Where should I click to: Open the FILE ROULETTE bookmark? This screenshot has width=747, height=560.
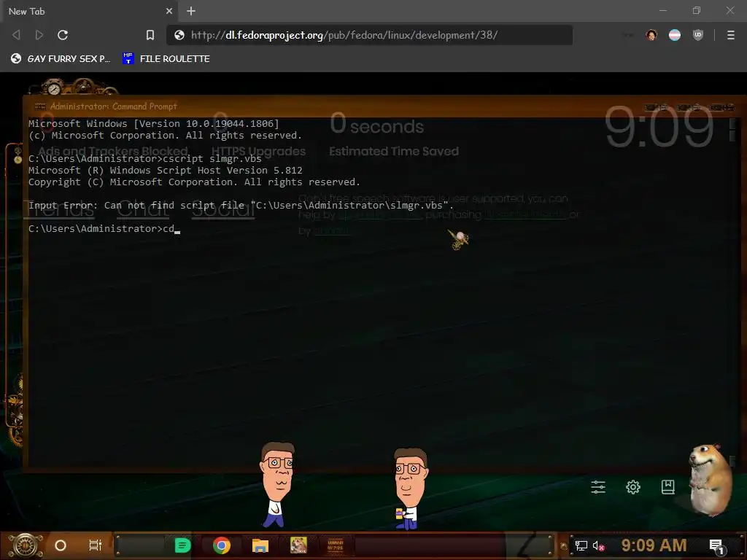coord(166,58)
